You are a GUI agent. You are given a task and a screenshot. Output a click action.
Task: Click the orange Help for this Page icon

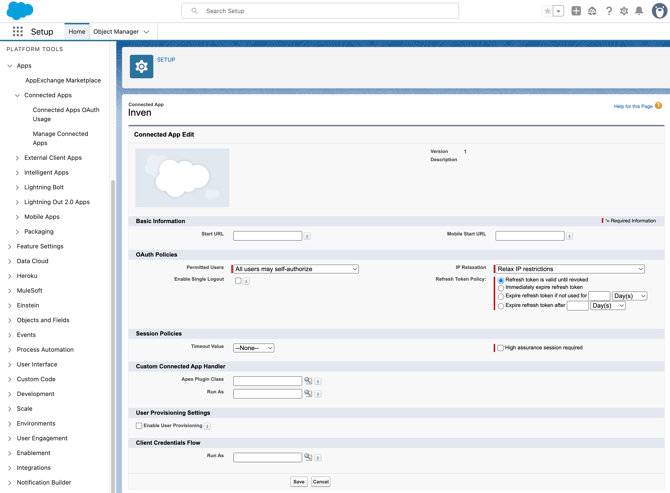tap(658, 106)
